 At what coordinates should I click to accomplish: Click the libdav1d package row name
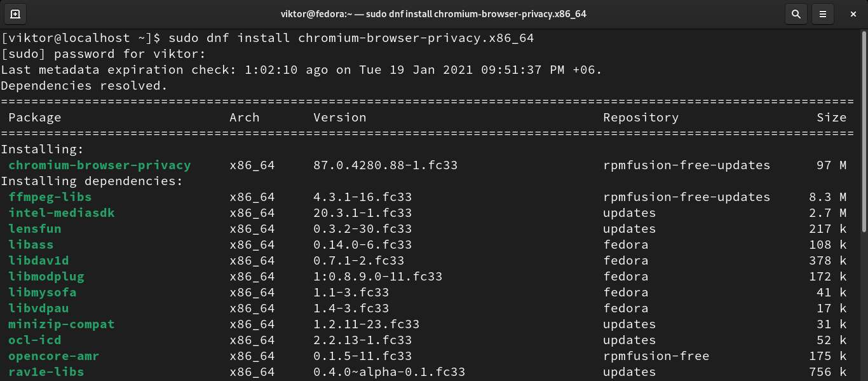38,261
